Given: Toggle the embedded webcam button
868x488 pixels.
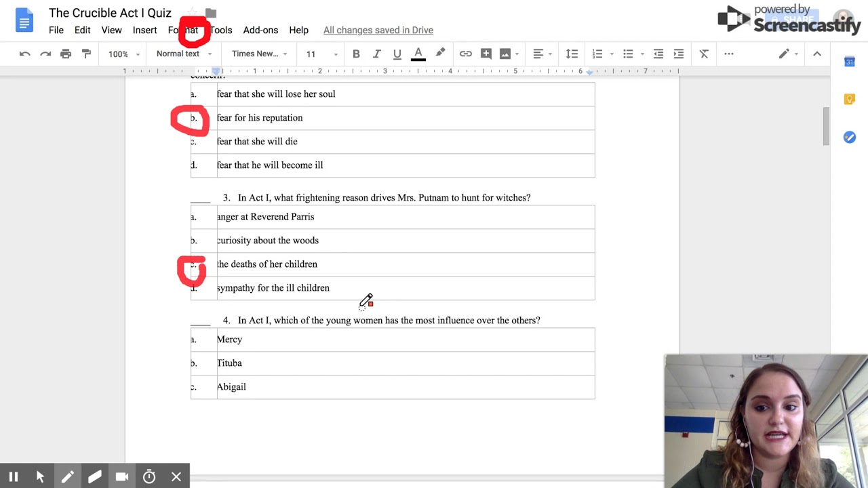Looking at the screenshot, I should point(122,477).
